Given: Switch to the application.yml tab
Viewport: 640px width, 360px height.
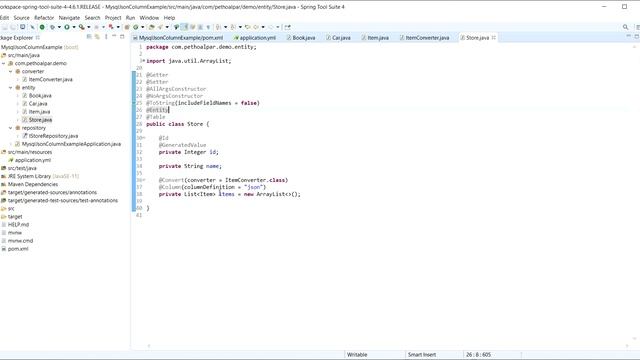Looking at the screenshot, I should click(x=255, y=38).
